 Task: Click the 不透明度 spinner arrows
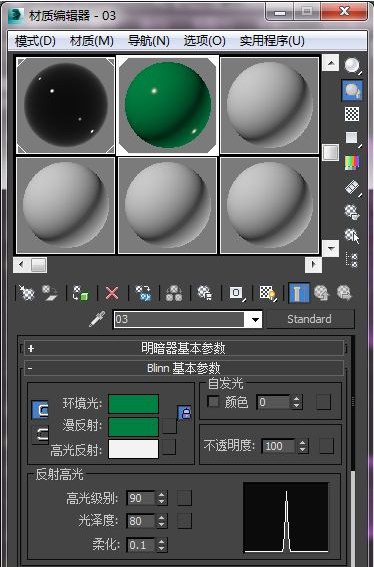(x=303, y=446)
